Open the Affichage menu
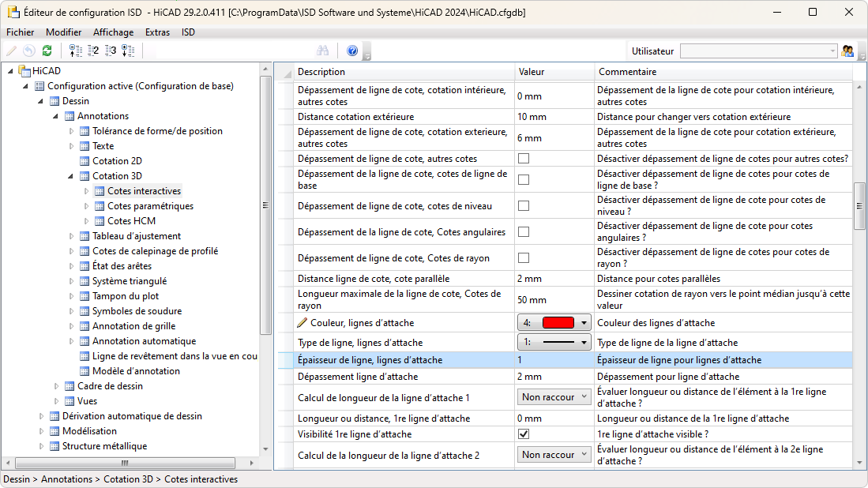This screenshot has width=868, height=488. 114,32
